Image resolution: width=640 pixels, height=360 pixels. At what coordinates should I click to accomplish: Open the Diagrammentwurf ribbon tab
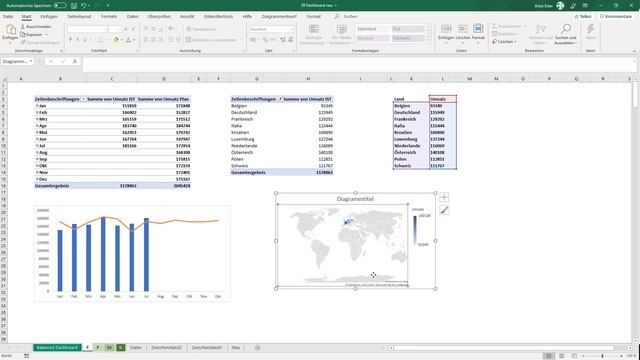tap(279, 16)
